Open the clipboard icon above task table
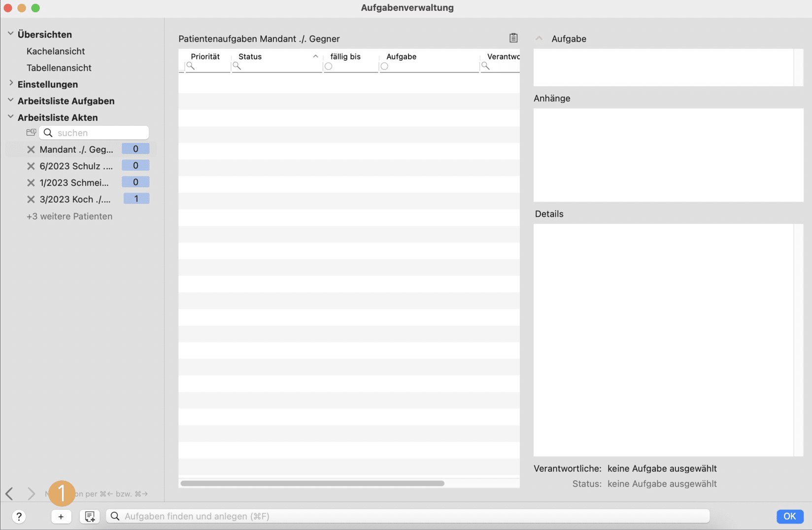 click(513, 38)
